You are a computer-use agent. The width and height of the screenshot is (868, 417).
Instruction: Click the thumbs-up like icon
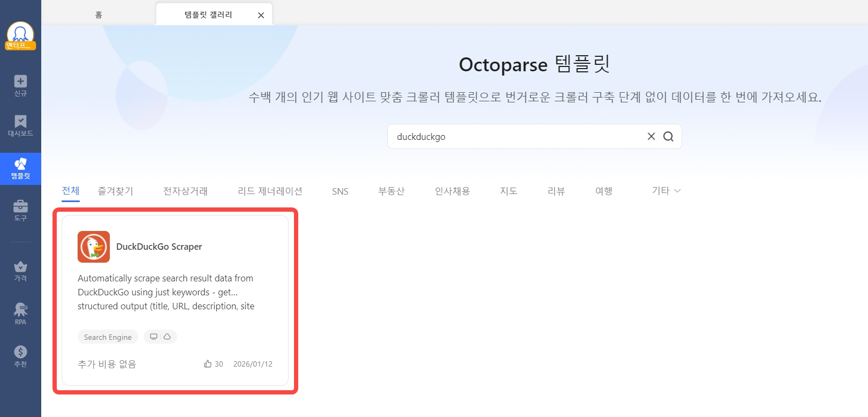(x=208, y=364)
